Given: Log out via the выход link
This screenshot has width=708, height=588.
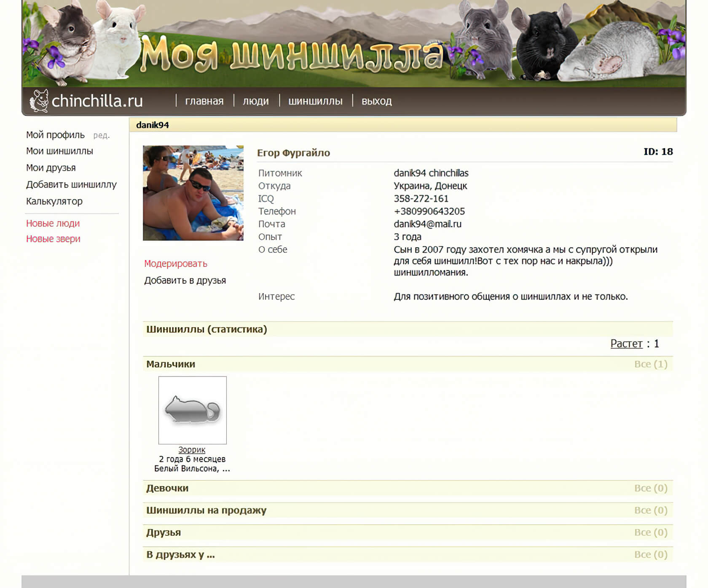Looking at the screenshot, I should click(x=376, y=101).
